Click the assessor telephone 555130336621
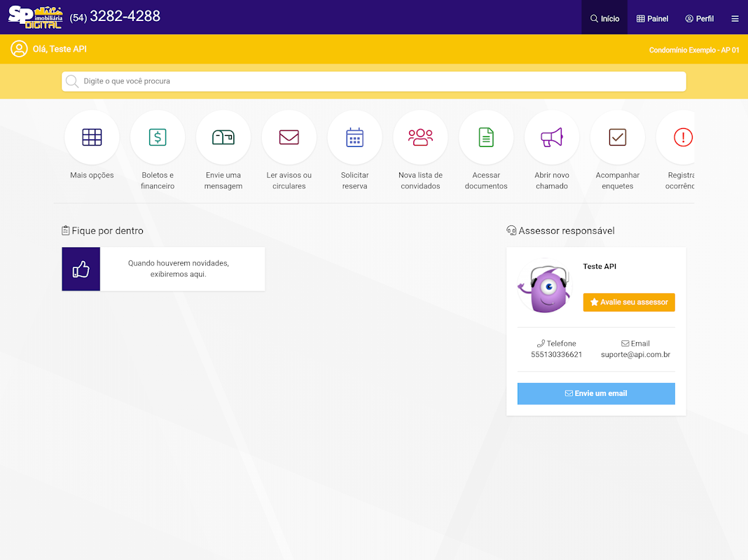The width and height of the screenshot is (748, 560). (x=556, y=355)
